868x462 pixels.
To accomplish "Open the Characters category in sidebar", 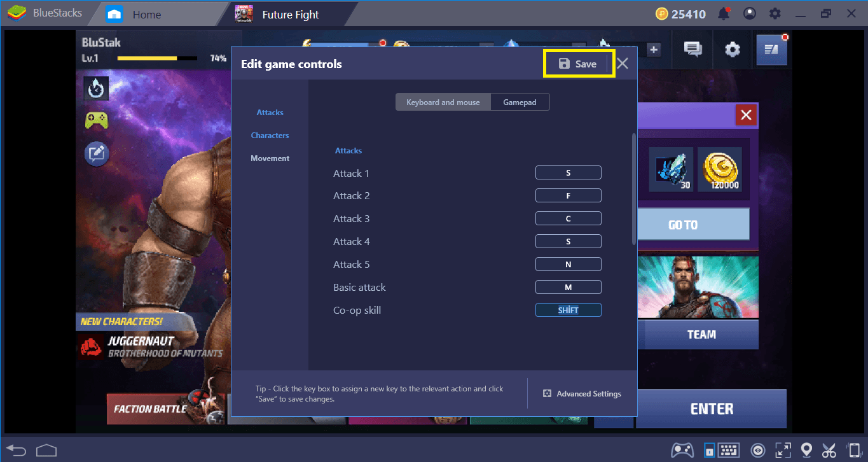I will pos(270,136).
